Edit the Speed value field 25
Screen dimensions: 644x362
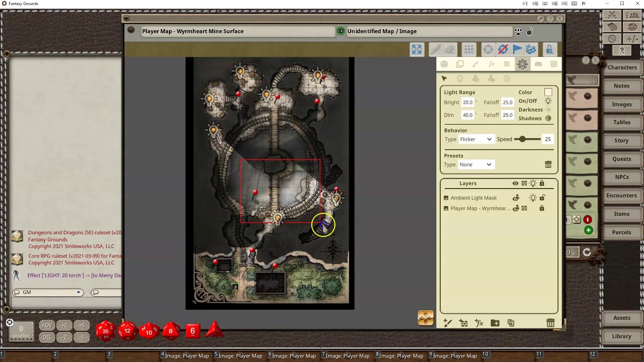point(547,139)
